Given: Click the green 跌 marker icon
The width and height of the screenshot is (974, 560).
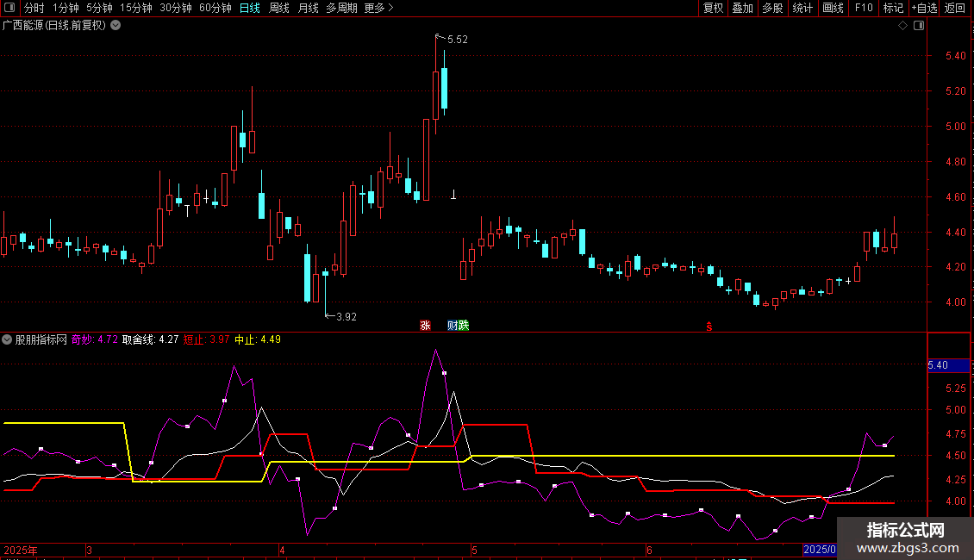Looking at the screenshot, I should tap(464, 326).
